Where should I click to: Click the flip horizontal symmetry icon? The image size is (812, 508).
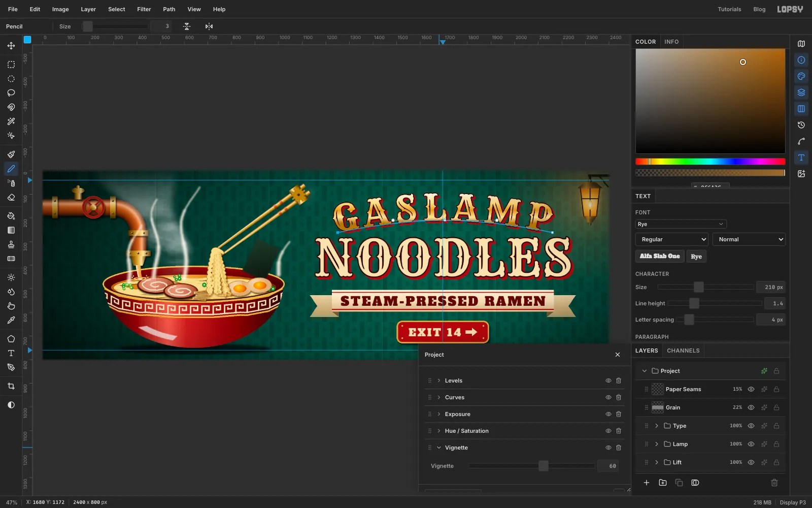click(209, 26)
